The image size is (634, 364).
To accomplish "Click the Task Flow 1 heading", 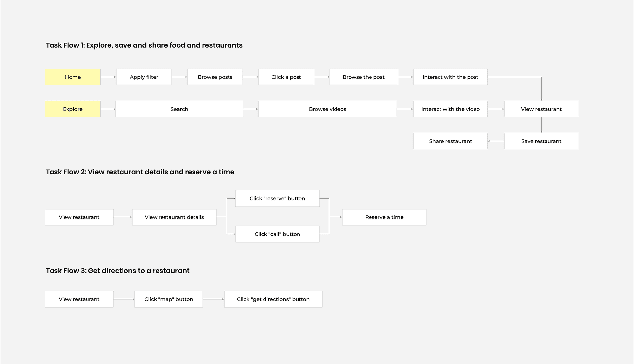I will pyautogui.click(x=144, y=45).
